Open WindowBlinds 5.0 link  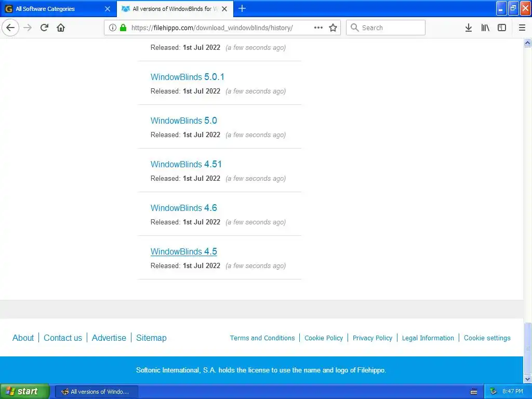[x=183, y=121]
